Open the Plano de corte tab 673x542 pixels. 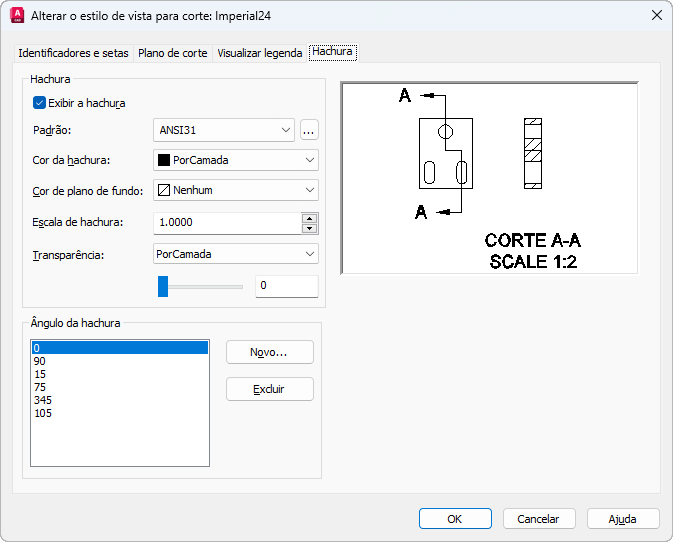[x=173, y=53]
